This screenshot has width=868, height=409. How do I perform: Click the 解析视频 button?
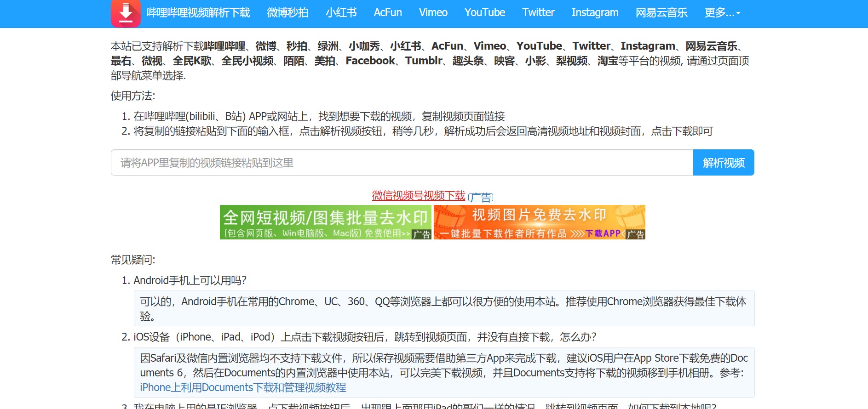tap(724, 163)
